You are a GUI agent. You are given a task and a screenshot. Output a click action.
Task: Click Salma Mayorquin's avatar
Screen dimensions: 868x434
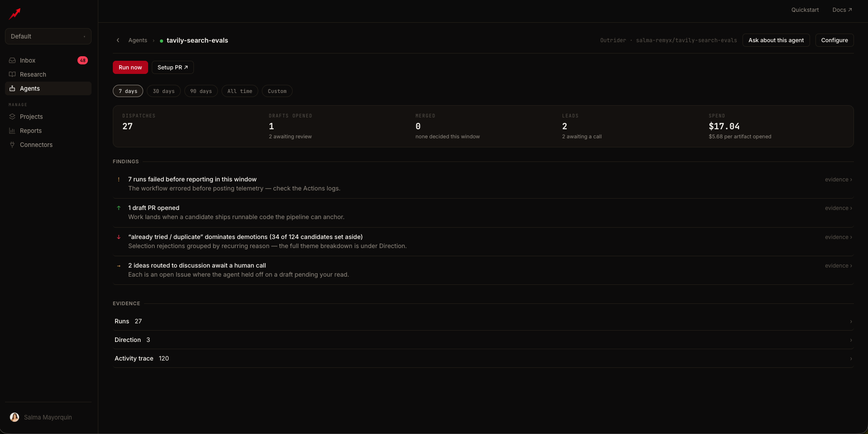point(14,417)
